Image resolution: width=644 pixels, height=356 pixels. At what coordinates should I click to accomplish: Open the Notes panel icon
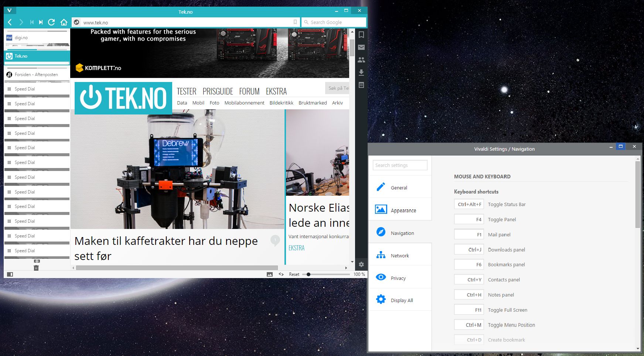[x=361, y=85]
